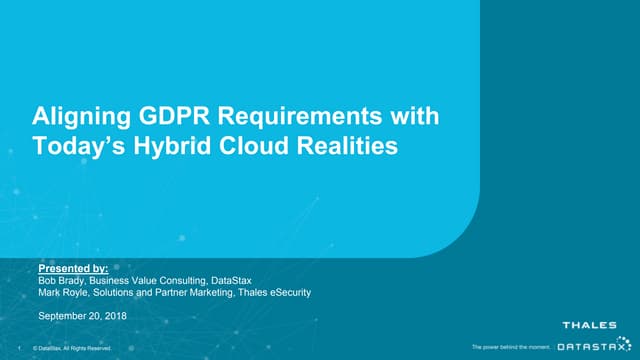Click the slide title 'Aligning GDPR Requirements with'

click(x=236, y=117)
